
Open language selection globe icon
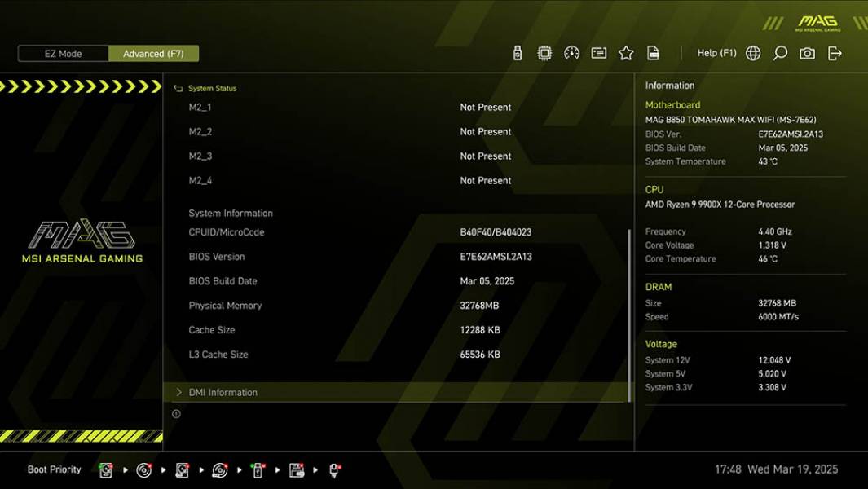(x=753, y=53)
